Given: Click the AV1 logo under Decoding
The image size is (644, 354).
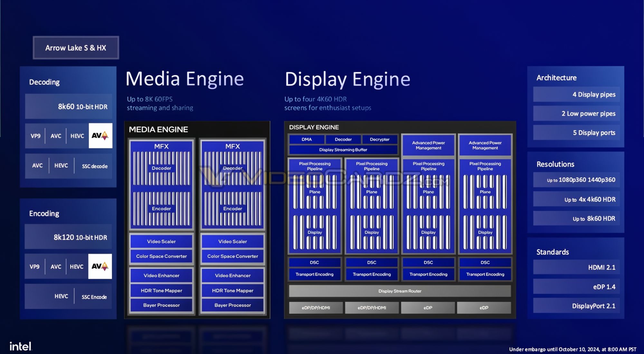Looking at the screenshot, I should 100,135.
